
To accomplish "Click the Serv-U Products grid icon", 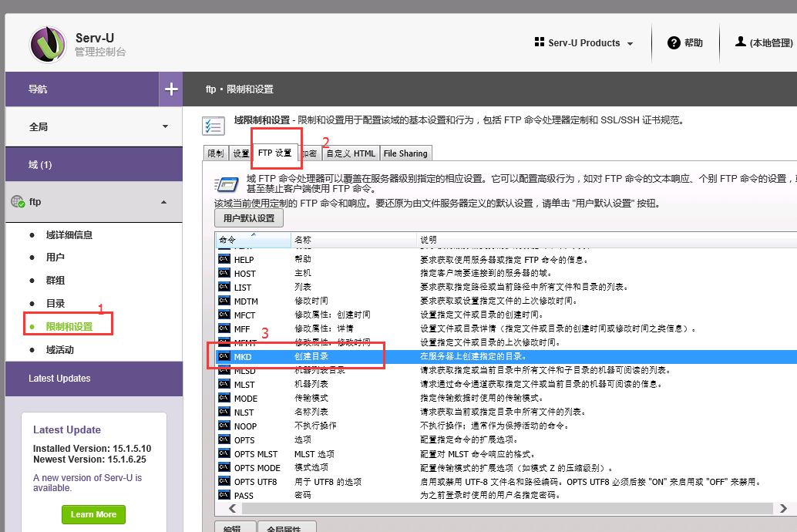I will coord(540,42).
